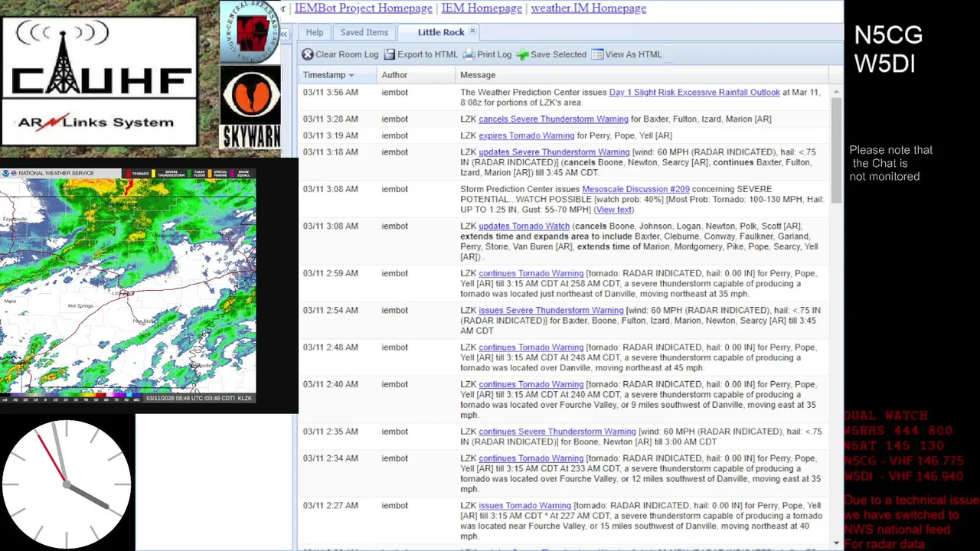Open the IEMBot Project Homepage link
Screen dimensions: 980x551
(x=364, y=8)
